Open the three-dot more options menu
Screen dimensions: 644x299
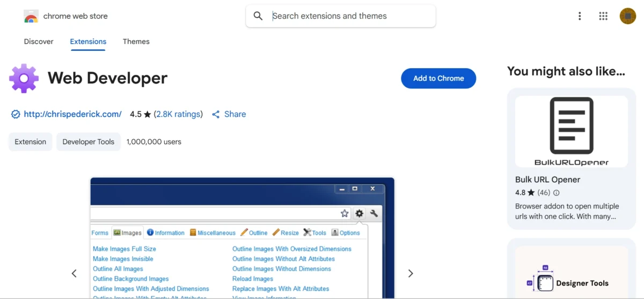point(580,16)
